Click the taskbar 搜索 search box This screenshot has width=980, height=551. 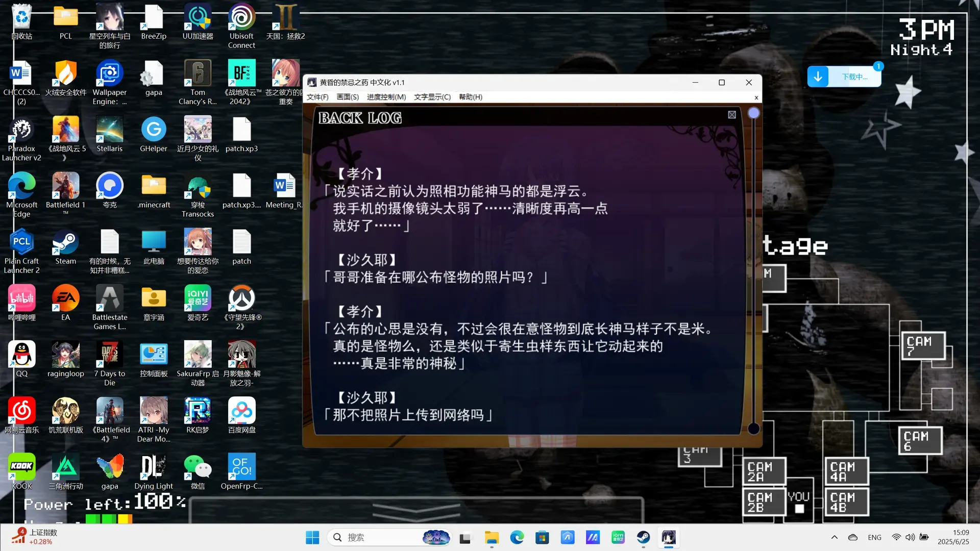tap(389, 537)
